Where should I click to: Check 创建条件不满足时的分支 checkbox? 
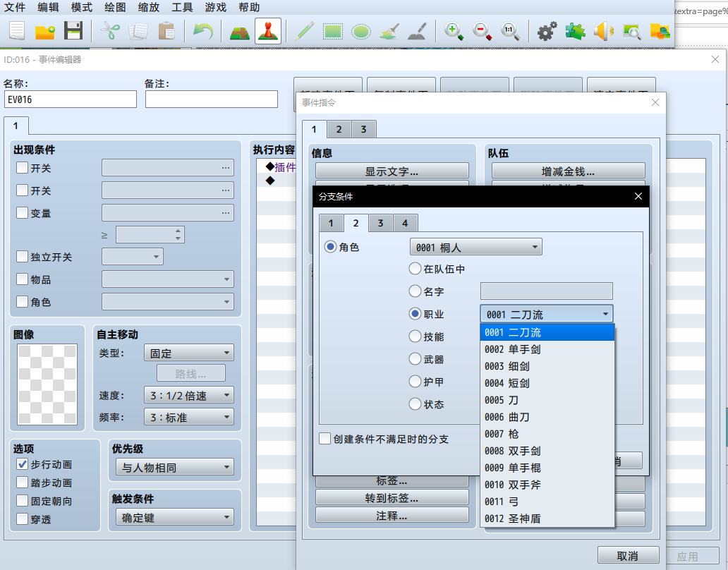pos(325,439)
